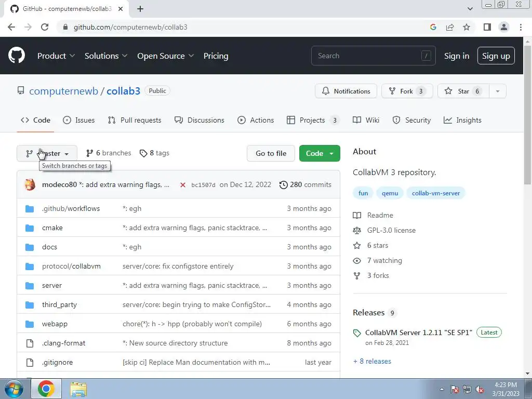Click the Go to file button
This screenshot has height=399, width=532.
[271, 153]
